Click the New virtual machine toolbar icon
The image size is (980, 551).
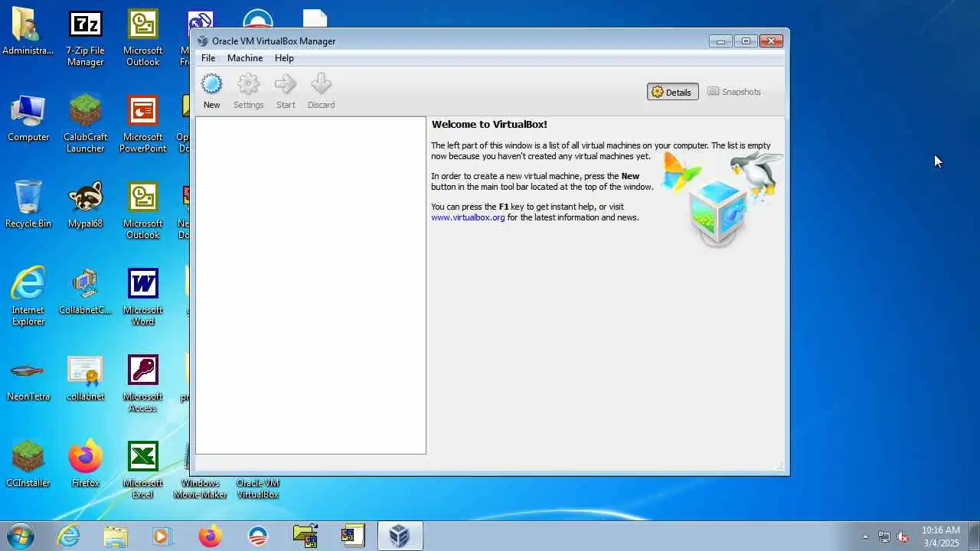211,91
